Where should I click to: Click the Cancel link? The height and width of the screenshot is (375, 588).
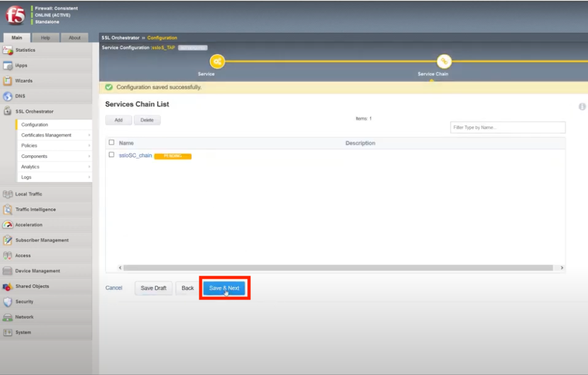[x=114, y=288]
